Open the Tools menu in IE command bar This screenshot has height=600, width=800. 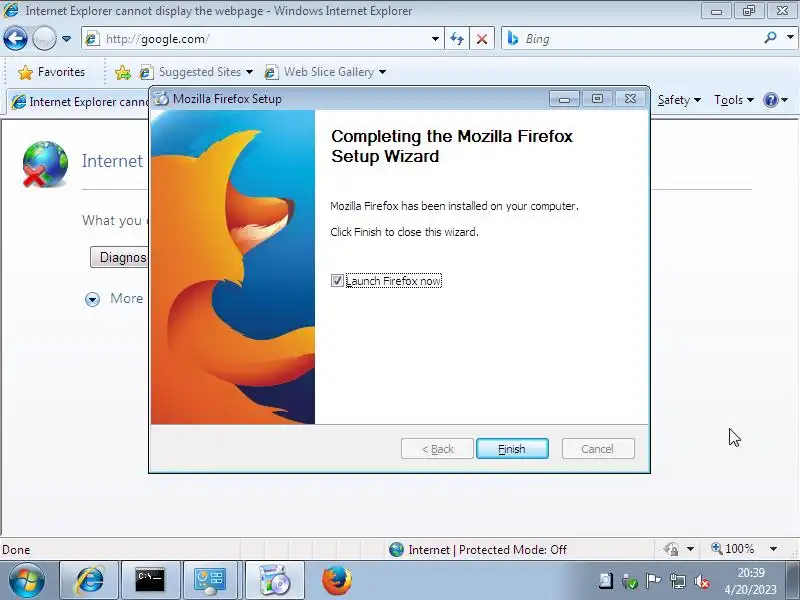pyautogui.click(x=734, y=100)
